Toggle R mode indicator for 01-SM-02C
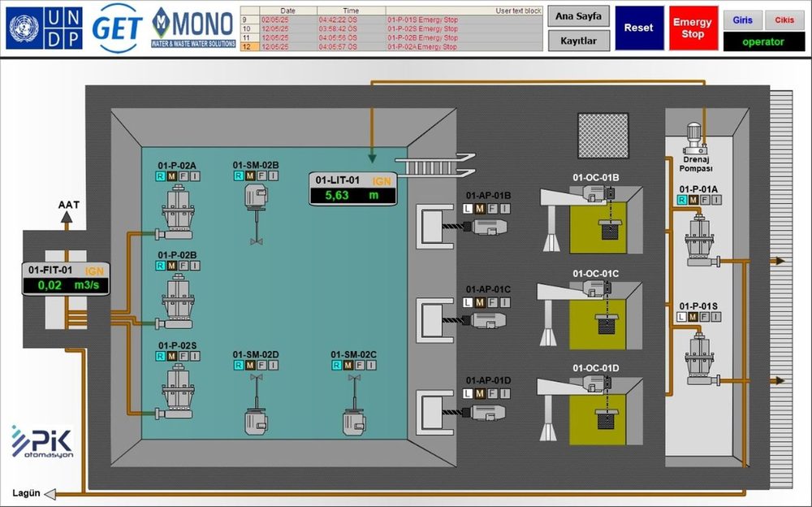 pos(337,365)
